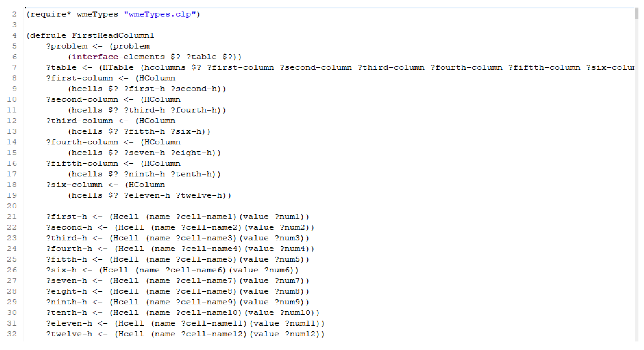This screenshot has height=350, width=644.
Task: Click ?fiftth-column variable on line 16
Action: pyautogui.click(x=82, y=163)
